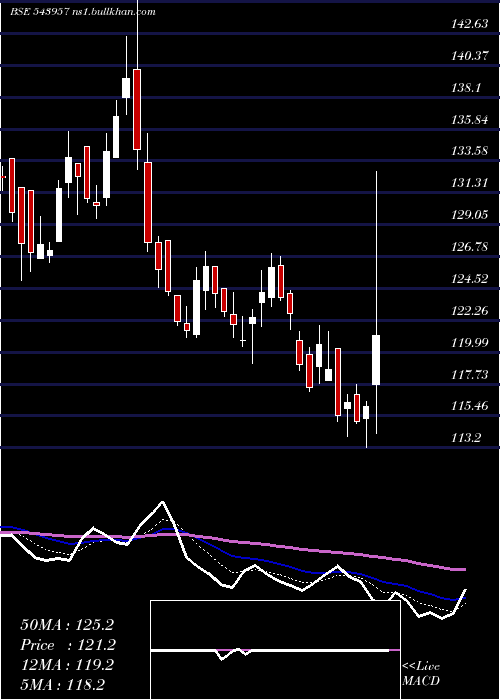This screenshot has width=500, height=700.
Task: Click the 122.26 price axis label
Action: [x=470, y=310]
